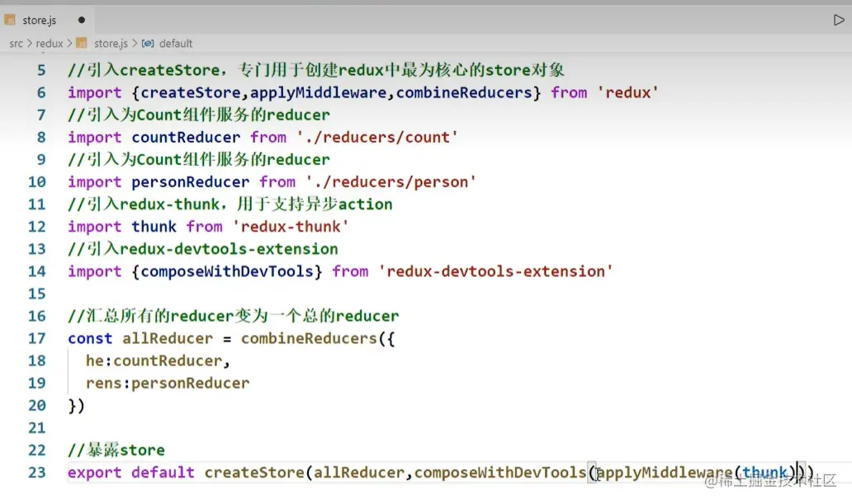
Task: Click the JS file icon on store.js tab
Action: click(10, 20)
